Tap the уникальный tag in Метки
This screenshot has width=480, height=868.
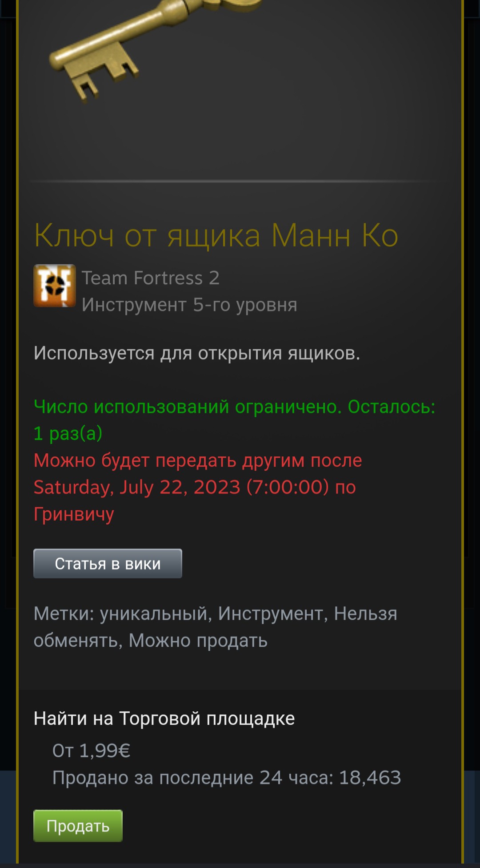point(153,614)
